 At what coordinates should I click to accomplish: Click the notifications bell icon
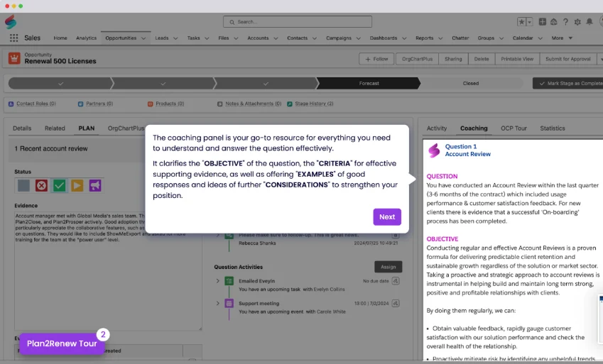click(588, 22)
